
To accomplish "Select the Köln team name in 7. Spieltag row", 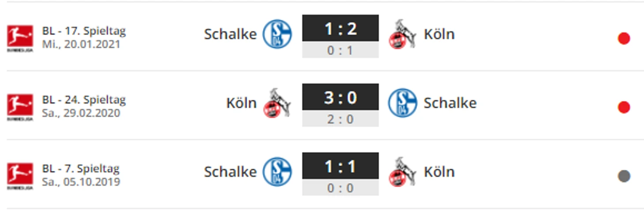I will click(439, 172).
